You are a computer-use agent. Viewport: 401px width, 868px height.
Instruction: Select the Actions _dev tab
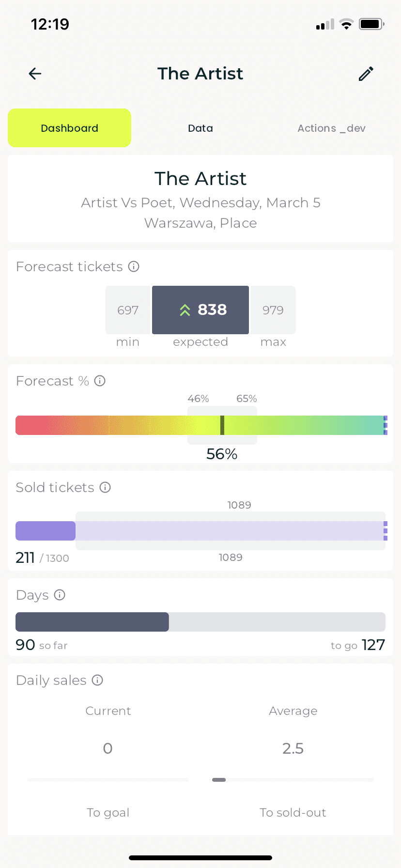click(331, 128)
